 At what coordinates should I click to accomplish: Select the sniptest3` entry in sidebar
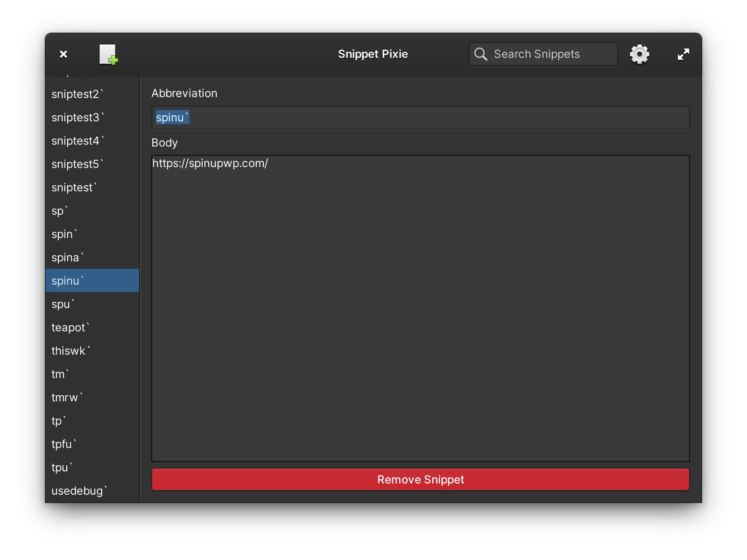point(78,118)
